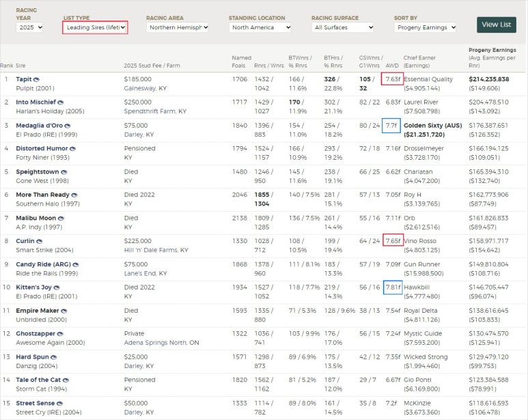Click the eye icon beside Distorted Humor
This screenshot has width=528, height=420.
72,148
